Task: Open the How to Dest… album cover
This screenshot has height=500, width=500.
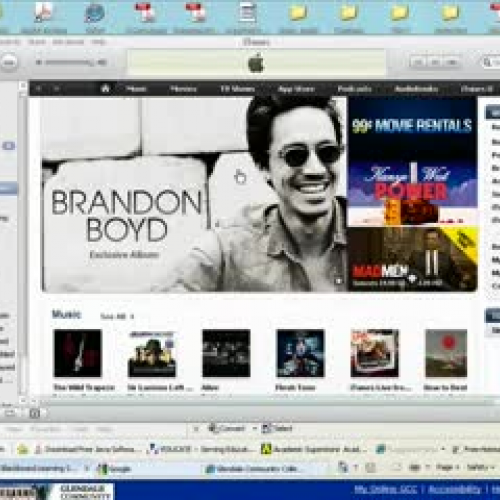Action: click(446, 353)
